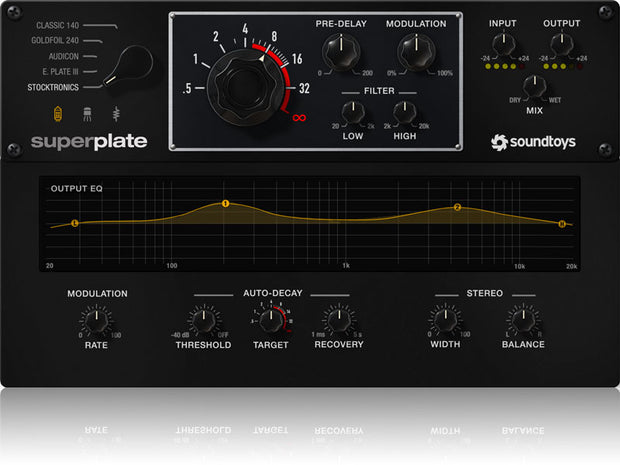The height and width of the screenshot is (465, 620).
Task: Click the Output EQ label
Action: [x=76, y=189]
